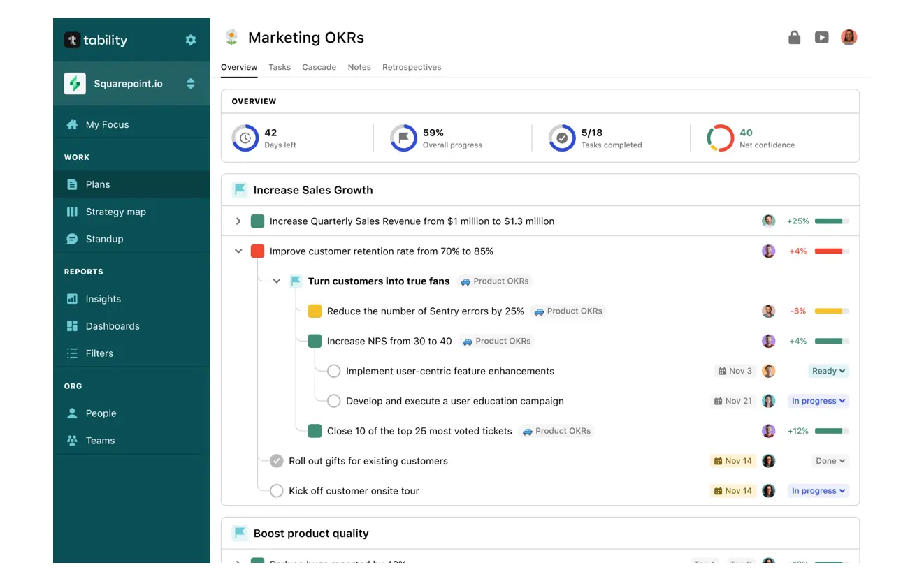Open Dashboards from the sidebar
924x572 pixels.
click(112, 326)
